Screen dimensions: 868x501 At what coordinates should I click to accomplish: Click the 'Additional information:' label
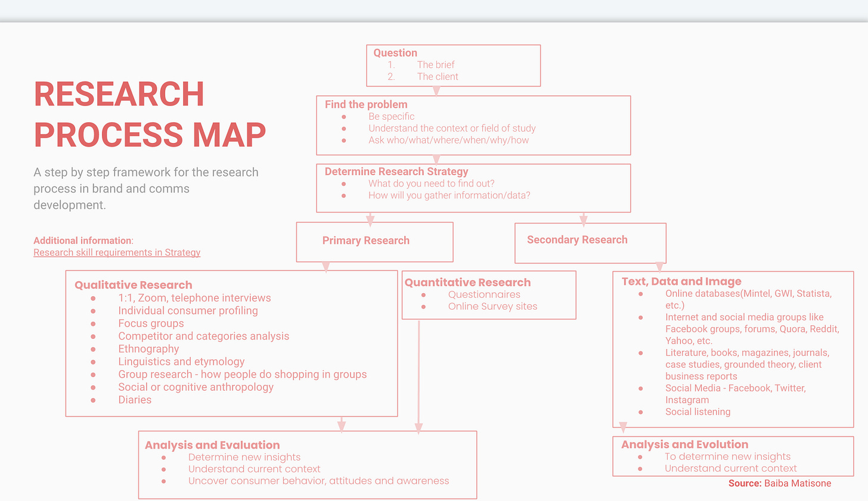[x=83, y=241]
